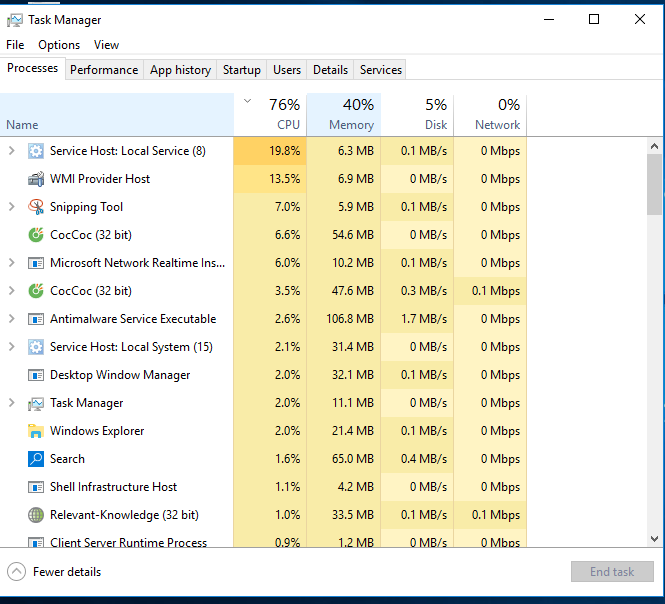Screen dimensions: 665x604
Task: Open the Startup tab
Action: (242, 70)
